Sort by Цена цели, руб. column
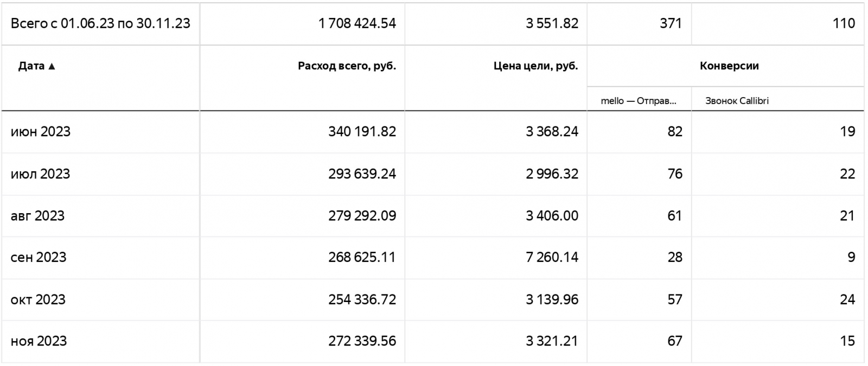868x366 pixels. tap(535, 66)
